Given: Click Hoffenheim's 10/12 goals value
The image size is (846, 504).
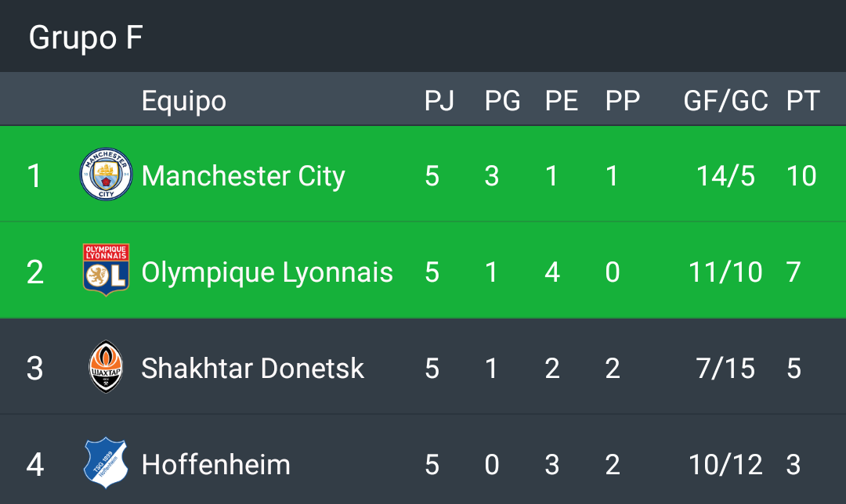Looking at the screenshot, I should [x=725, y=465].
